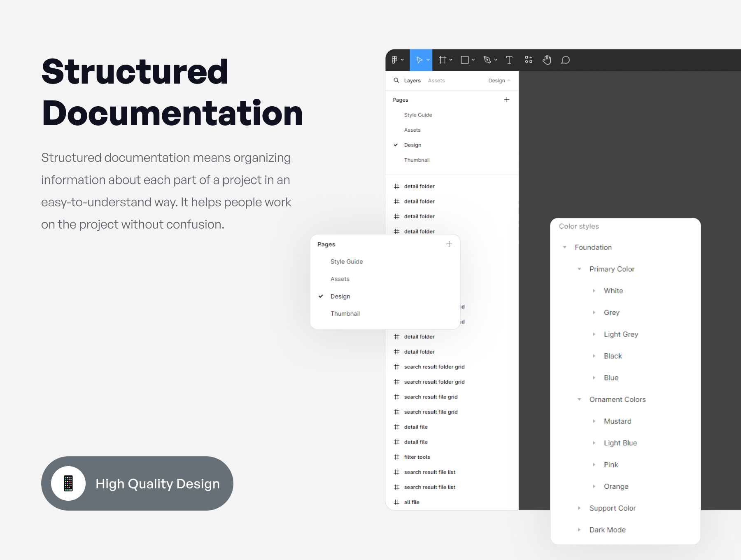The width and height of the screenshot is (741, 560).
Task: Select Style Guide page in floating panel
Action: pyautogui.click(x=347, y=262)
